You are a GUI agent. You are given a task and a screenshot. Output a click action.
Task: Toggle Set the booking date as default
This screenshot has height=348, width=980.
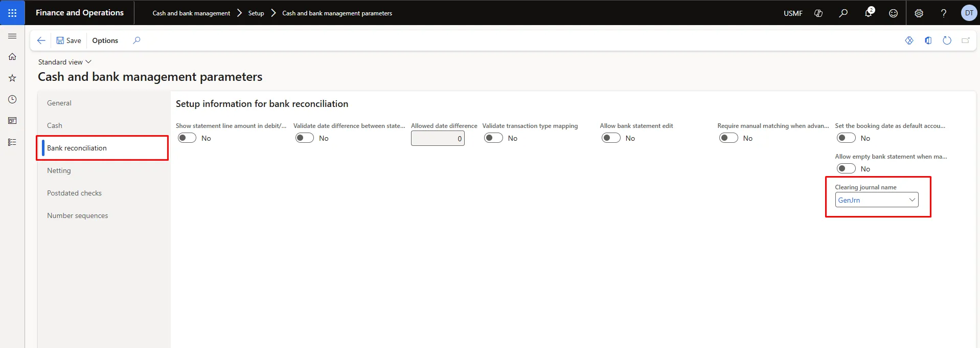click(x=847, y=138)
